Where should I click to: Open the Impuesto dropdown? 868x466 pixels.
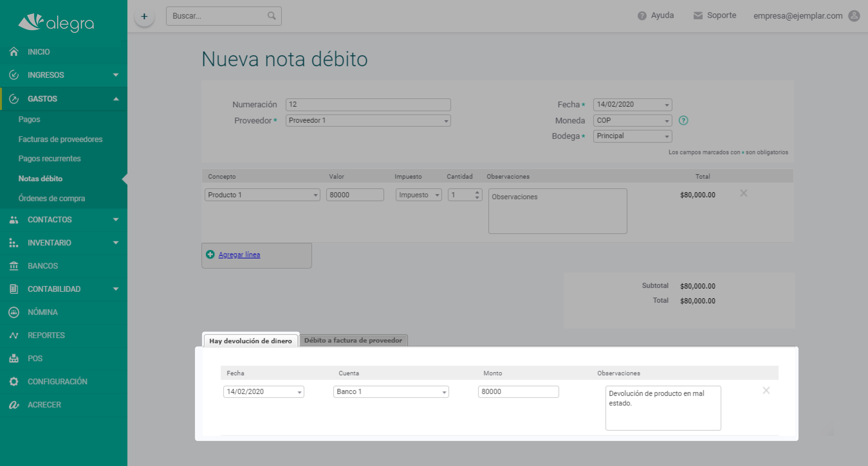419,195
